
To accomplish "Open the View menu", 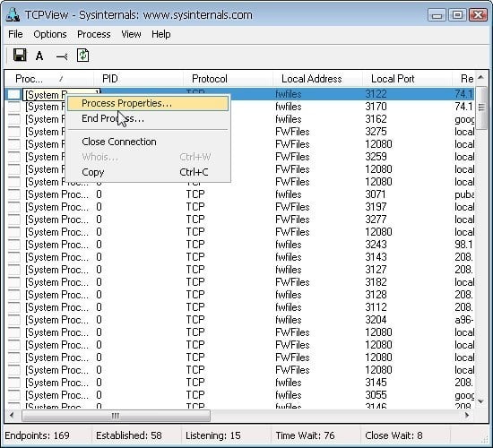I will click(131, 34).
